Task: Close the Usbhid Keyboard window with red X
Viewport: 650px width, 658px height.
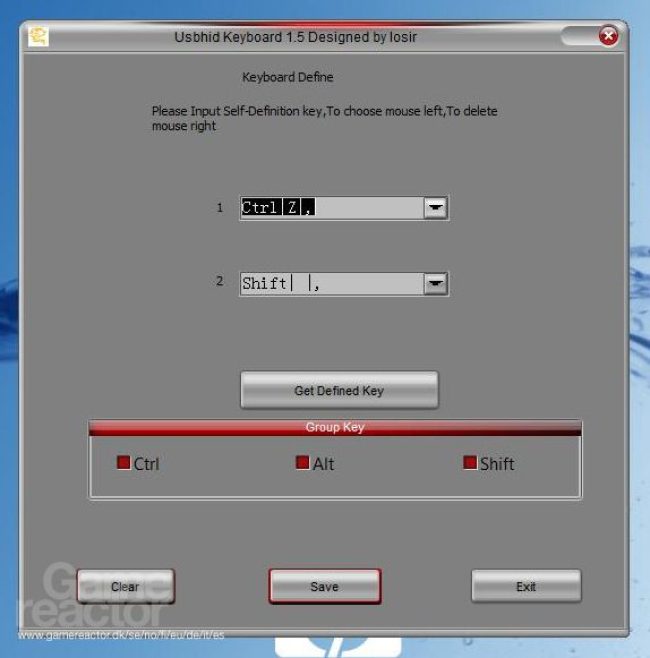Action: (608, 36)
